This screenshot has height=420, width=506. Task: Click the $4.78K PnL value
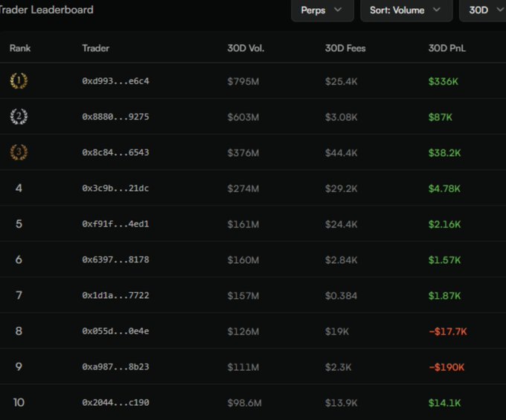[445, 189]
